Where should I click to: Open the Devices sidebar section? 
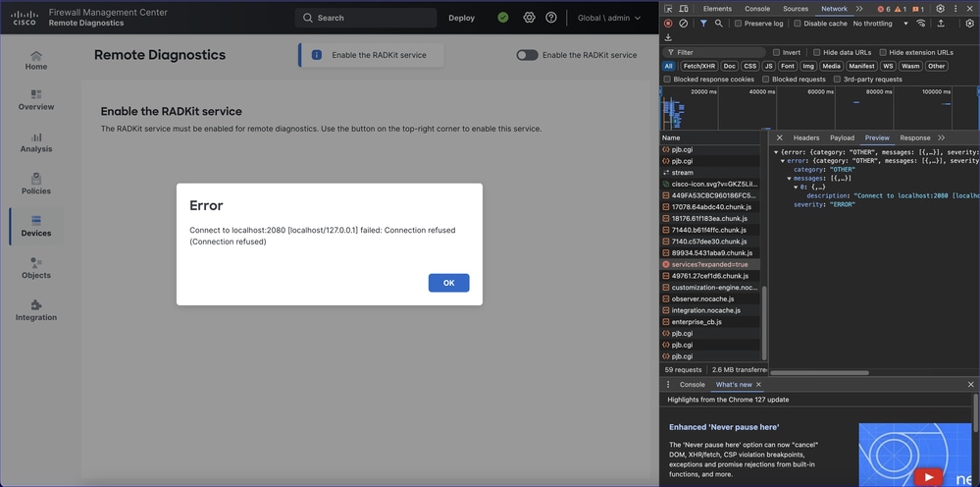tap(36, 226)
